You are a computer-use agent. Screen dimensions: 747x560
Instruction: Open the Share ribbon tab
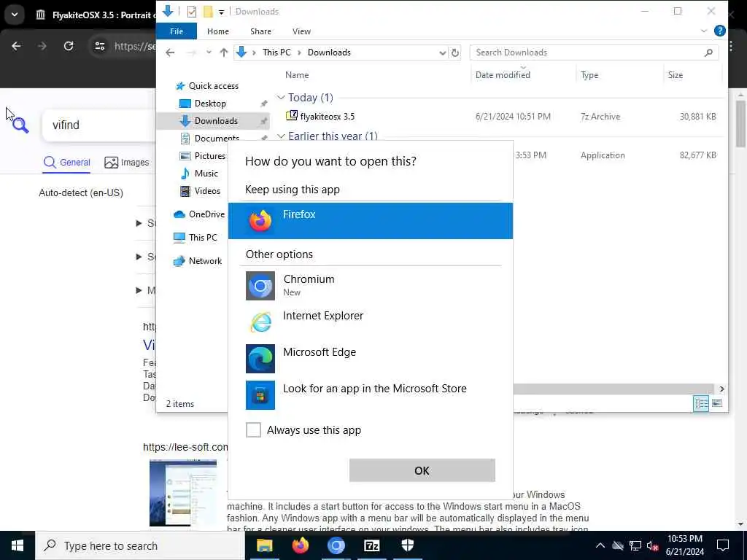(260, 31)
